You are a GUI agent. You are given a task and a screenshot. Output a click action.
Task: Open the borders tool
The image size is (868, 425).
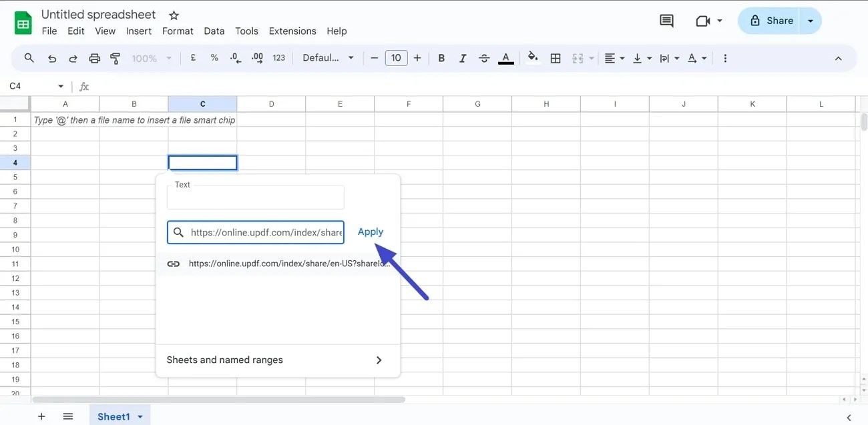click(555, 58)
